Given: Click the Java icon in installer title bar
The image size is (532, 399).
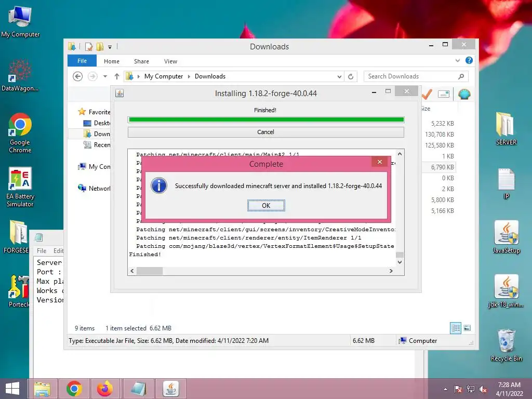Looking at the screenshot, I should [119, 93].
